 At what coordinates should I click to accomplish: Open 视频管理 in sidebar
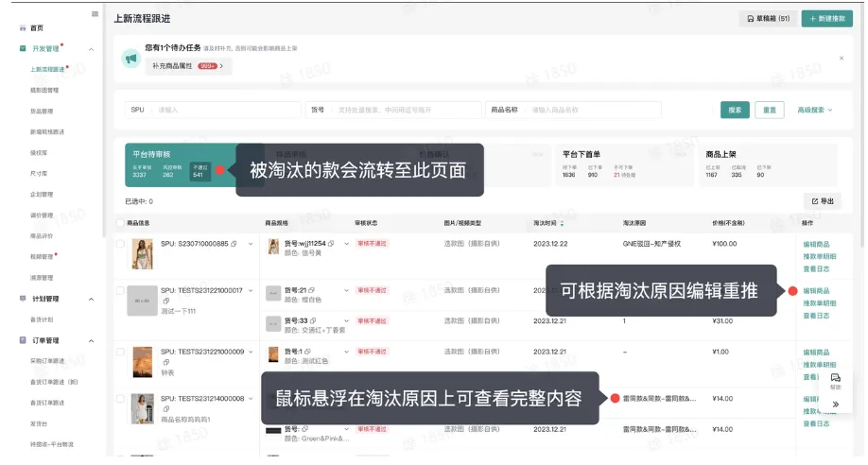pos(42,257)
